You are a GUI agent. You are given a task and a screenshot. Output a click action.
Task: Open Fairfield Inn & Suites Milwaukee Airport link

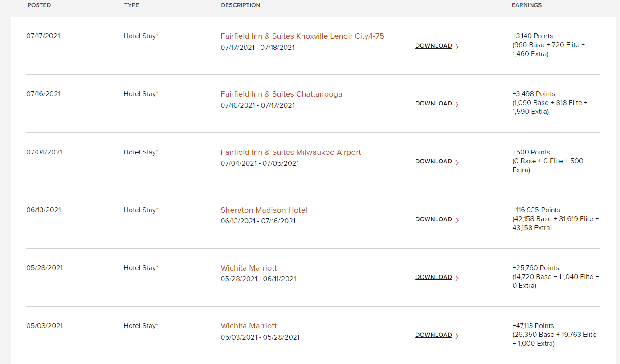291,152
